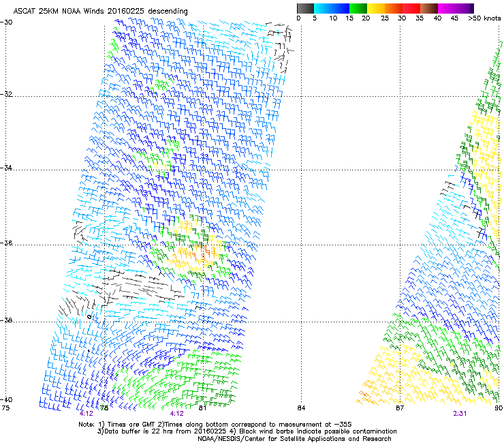The image size is (504, 443).
Task: Click the '-32' latitude axis label
Action: (6, 94)
